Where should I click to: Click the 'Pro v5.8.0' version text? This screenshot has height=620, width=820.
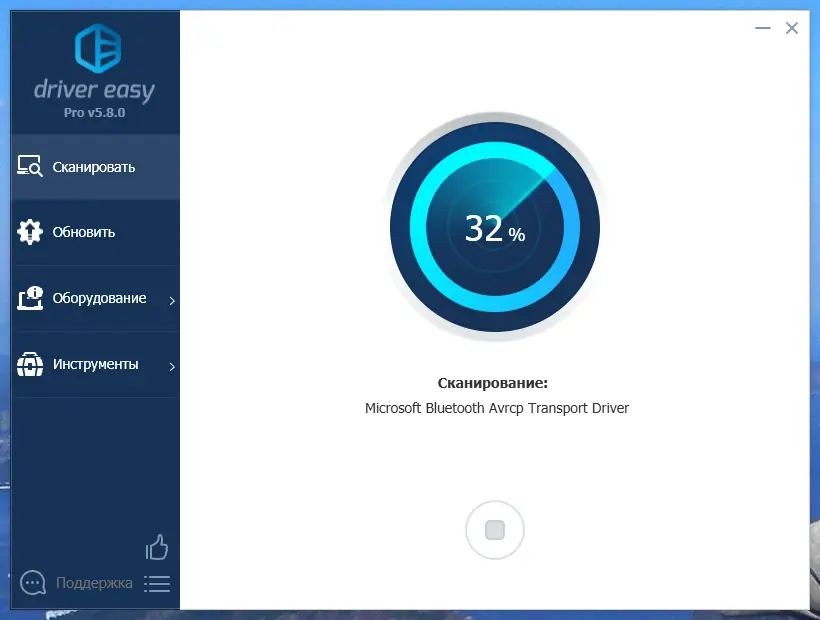click(x=95, y=112)
